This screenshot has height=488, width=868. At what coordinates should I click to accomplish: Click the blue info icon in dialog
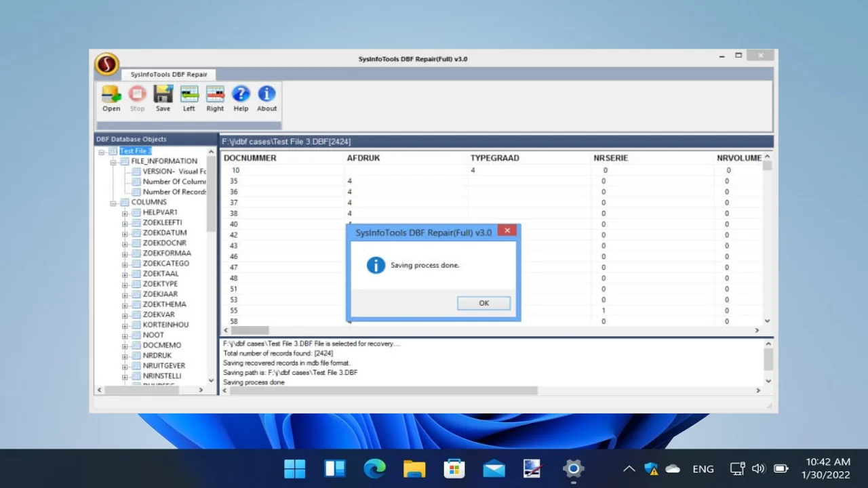pos(376,265)
